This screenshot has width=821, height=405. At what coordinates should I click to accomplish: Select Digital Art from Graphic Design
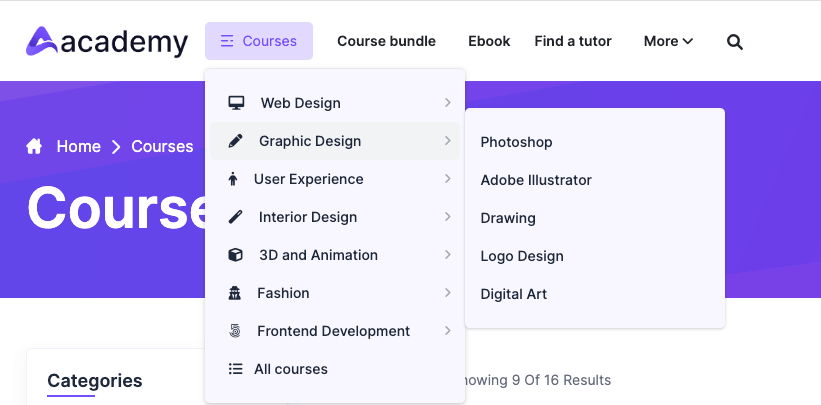point(514,294)
